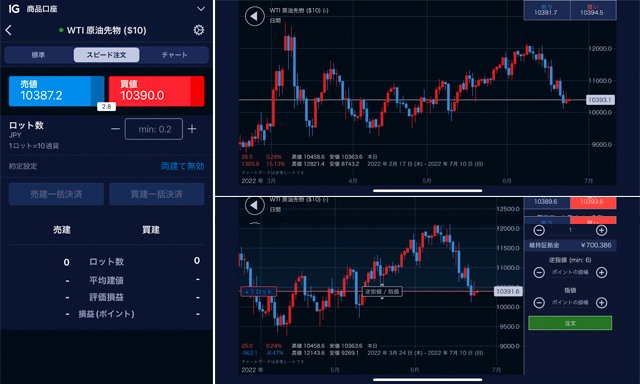
Task: Decrease lot size with the minus icon
Action: pos(116,129)
